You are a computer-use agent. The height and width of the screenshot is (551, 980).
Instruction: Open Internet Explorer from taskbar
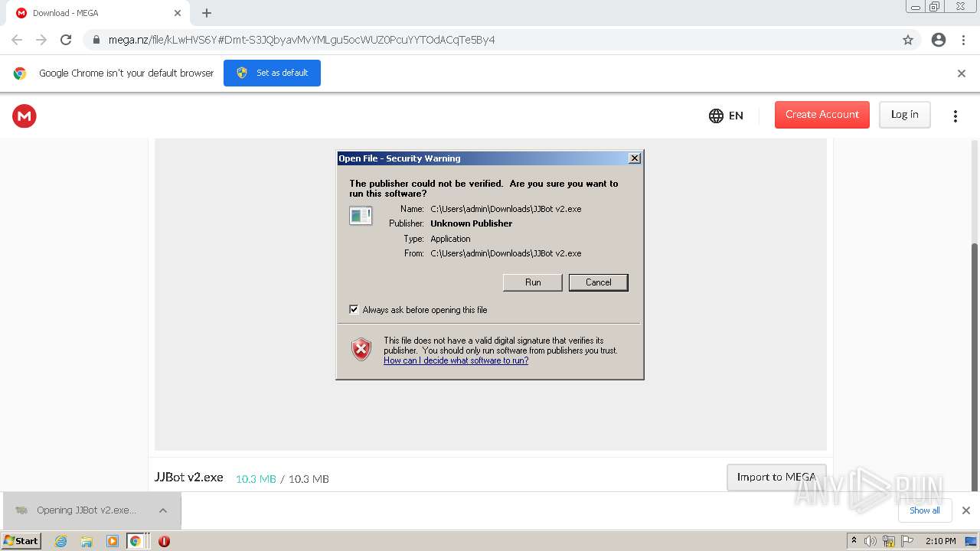coord(61,541)
